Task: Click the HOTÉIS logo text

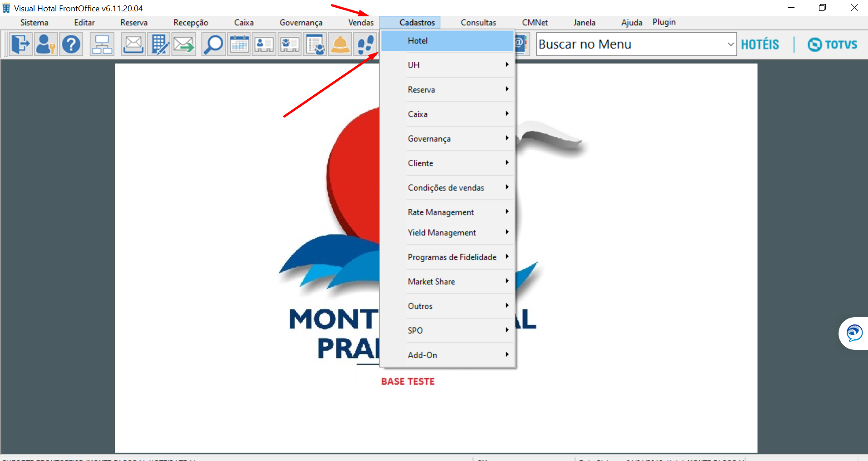Action: 760,44
